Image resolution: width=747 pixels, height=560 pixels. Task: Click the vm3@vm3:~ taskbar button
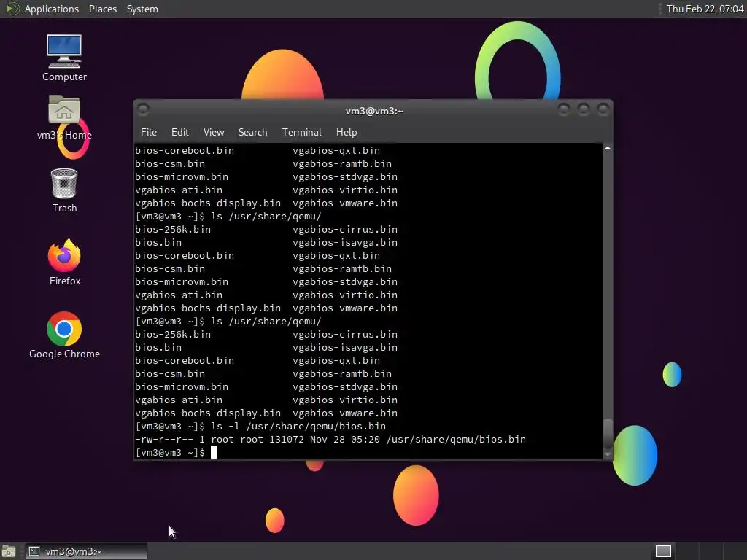(86, 551)
